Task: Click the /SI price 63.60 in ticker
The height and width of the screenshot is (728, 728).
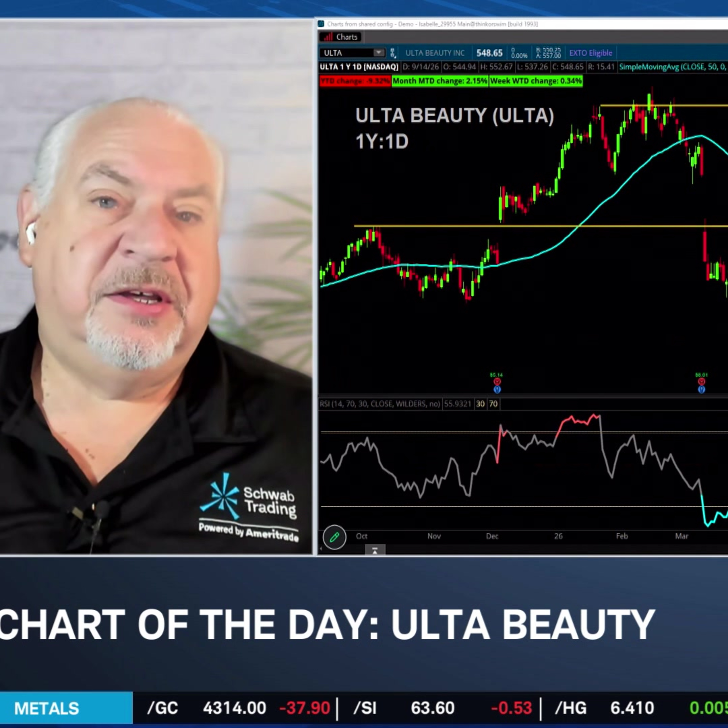Action: [x=433, y=708]
